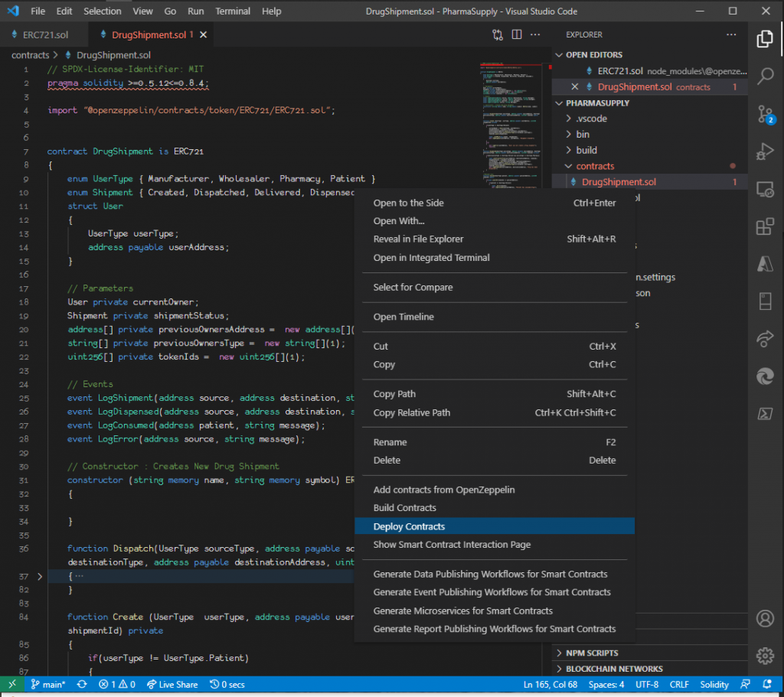Close DrugShipment.sol in Open Editors list
Screen dimensions: 784x697
pyautogui.click(x=574, y=86)
